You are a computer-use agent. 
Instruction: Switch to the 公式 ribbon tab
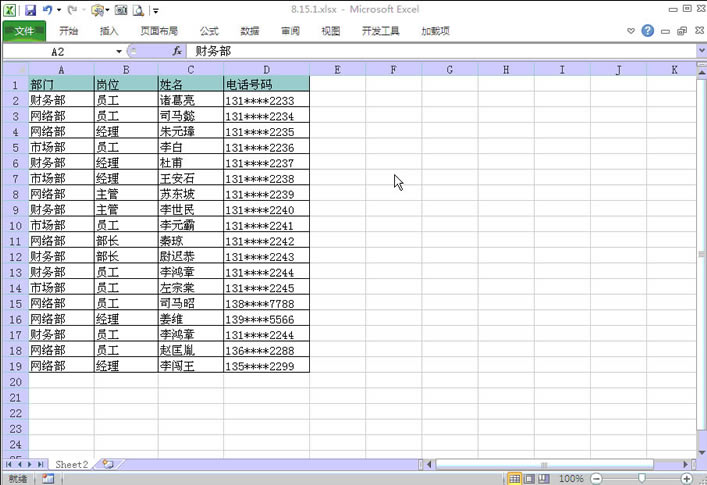tap(209, 31)
